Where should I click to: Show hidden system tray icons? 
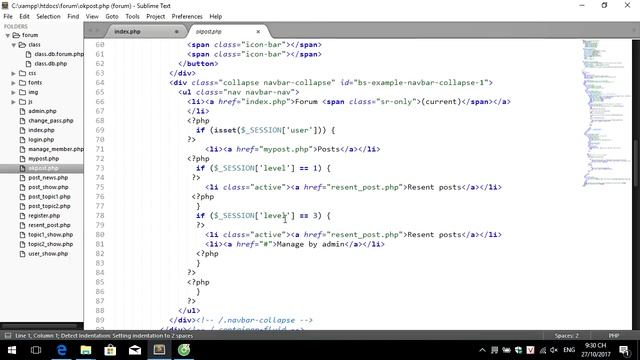pos(482,350)
